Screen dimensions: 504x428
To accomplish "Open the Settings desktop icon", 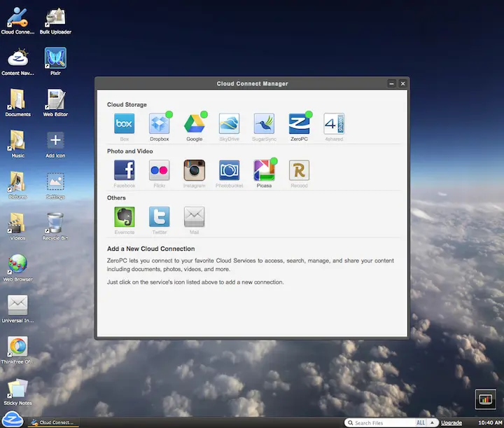I will point(55,185).
